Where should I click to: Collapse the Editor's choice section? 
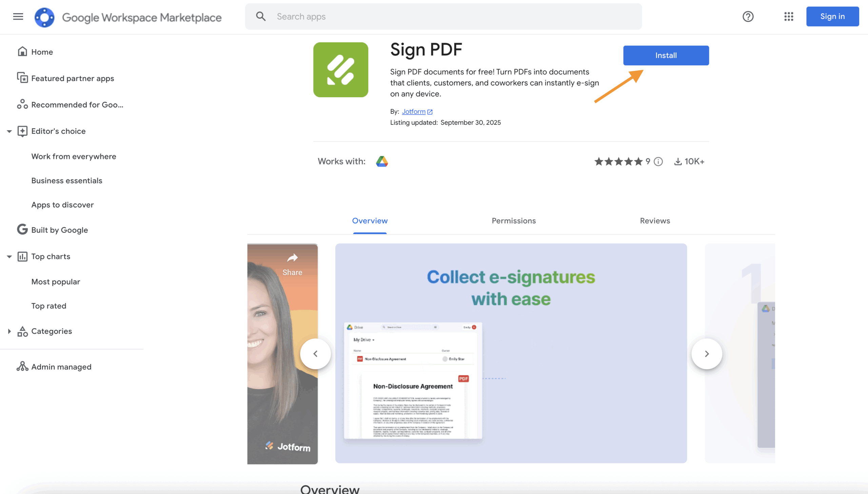9,131
